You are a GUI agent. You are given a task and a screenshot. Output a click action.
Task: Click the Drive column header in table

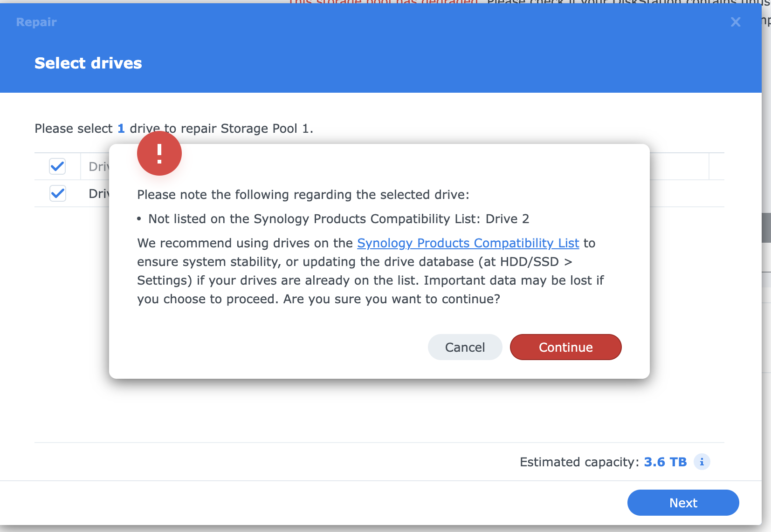pyautogui.click(x=98, y=166)
